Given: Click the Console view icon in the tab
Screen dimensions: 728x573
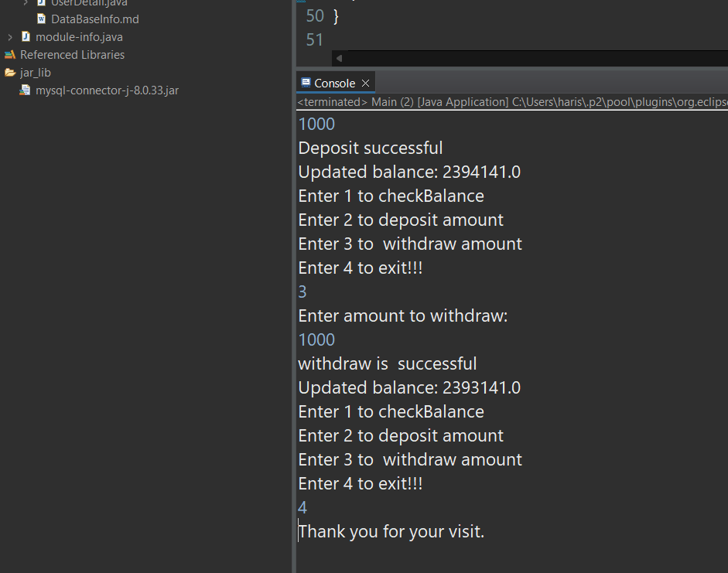Looking at the screenshot, I should click(306, 83).
